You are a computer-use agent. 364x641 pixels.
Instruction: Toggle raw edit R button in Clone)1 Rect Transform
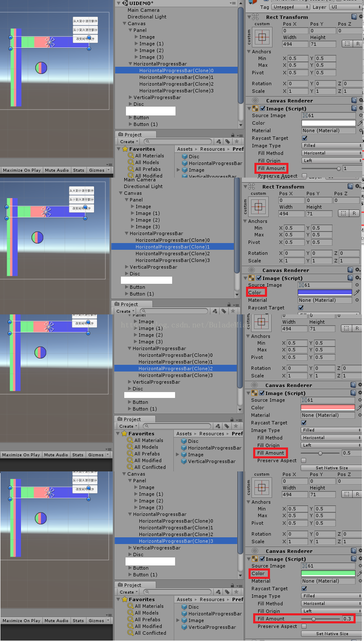tap(354, 214)
